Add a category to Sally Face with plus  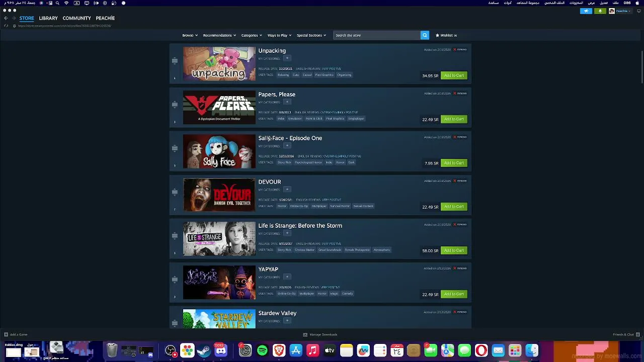pos(287,146)
